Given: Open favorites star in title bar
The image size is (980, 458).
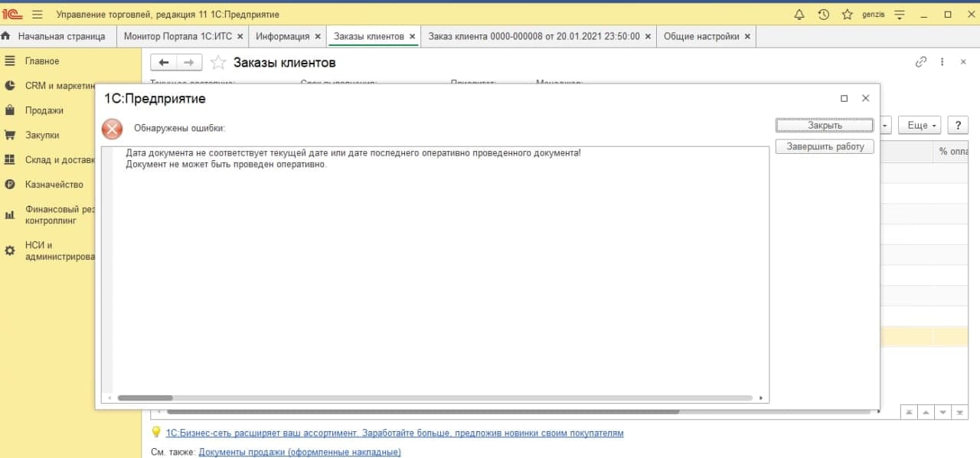Looking at the screenshot, I should pos(848,15).
